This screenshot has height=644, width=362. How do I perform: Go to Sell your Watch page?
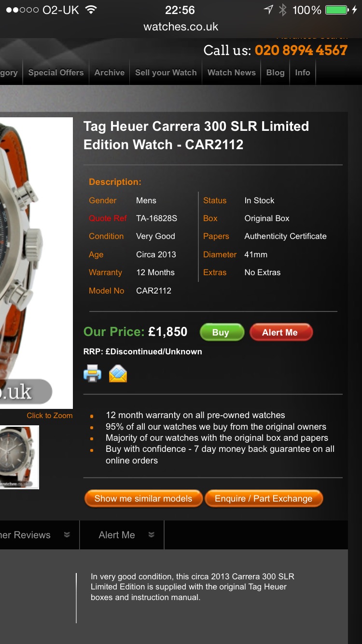coord(166,72)
